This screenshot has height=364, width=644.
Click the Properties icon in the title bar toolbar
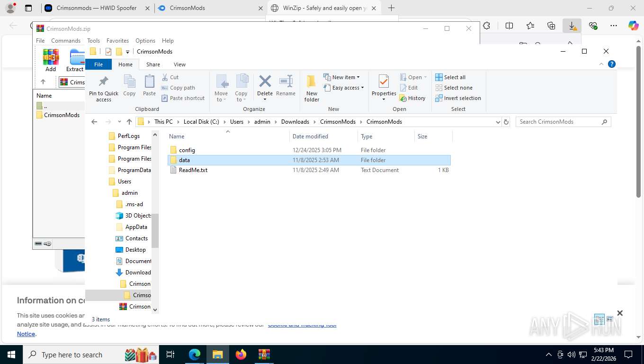[x=108, y=52]
